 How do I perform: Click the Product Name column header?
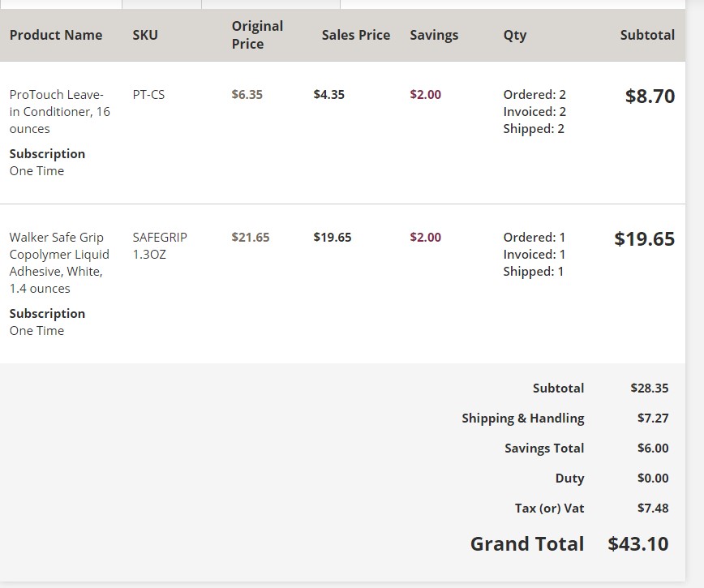[x=56, y=35]
